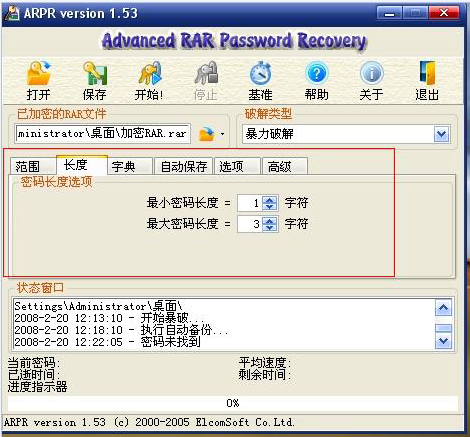This screenshot has width=470, height=437.
Task: Browse for RAR file with folder icon
Action: coord(207,134)
